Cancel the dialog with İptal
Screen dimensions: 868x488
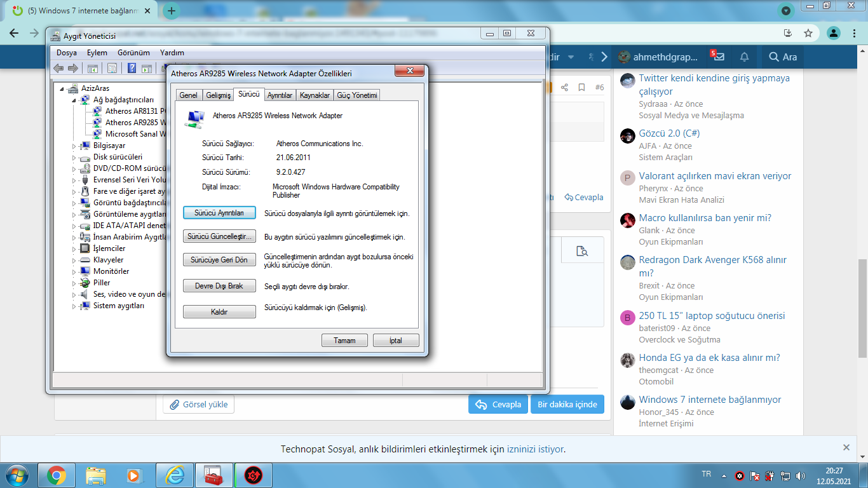396,341
